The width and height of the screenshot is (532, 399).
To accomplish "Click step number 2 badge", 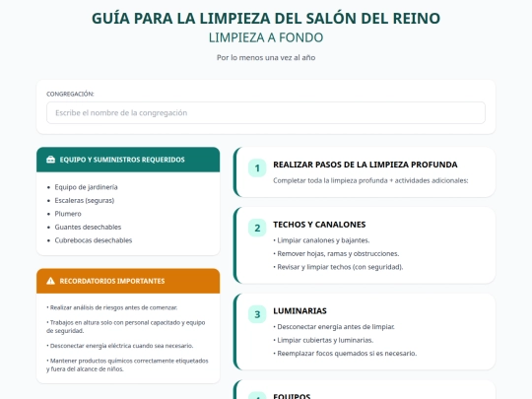I will click(x=257, y=228).
